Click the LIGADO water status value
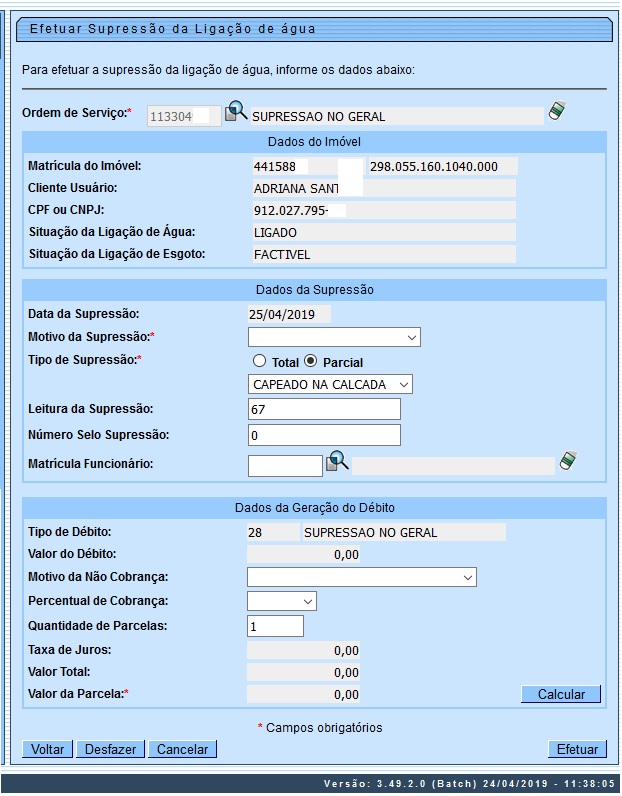622x796 pixels. click(384, 233)
